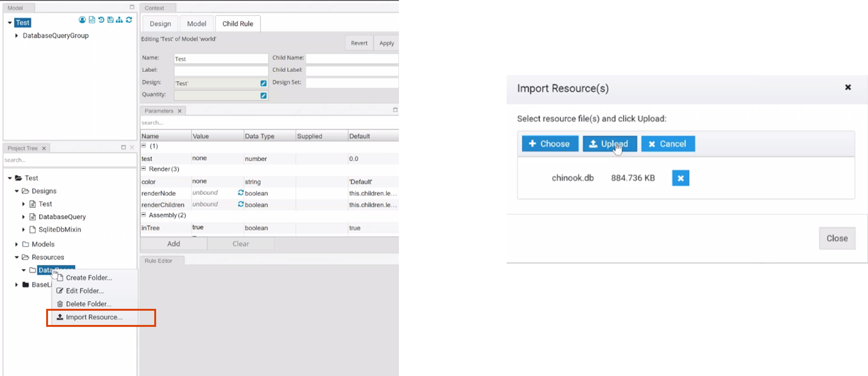This screenshot has height=376, width=868.
Task: Click the undo history icon in Model toolbar
Action: [101, 20]
